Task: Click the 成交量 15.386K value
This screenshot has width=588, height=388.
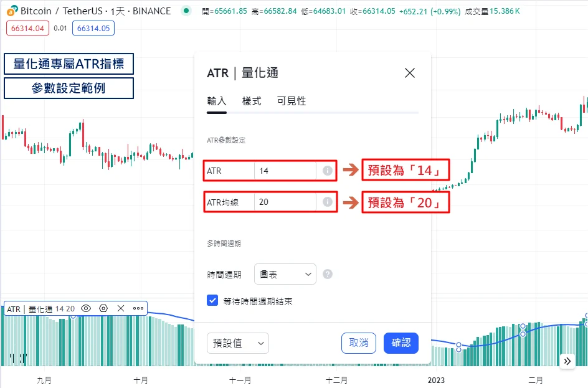Action: (492, 11)
